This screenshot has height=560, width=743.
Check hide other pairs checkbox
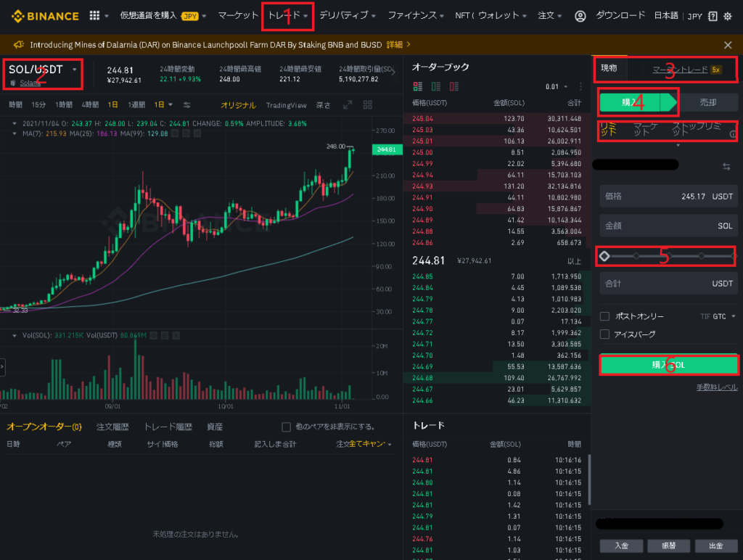pyautogui.click(x=286, y=427)
